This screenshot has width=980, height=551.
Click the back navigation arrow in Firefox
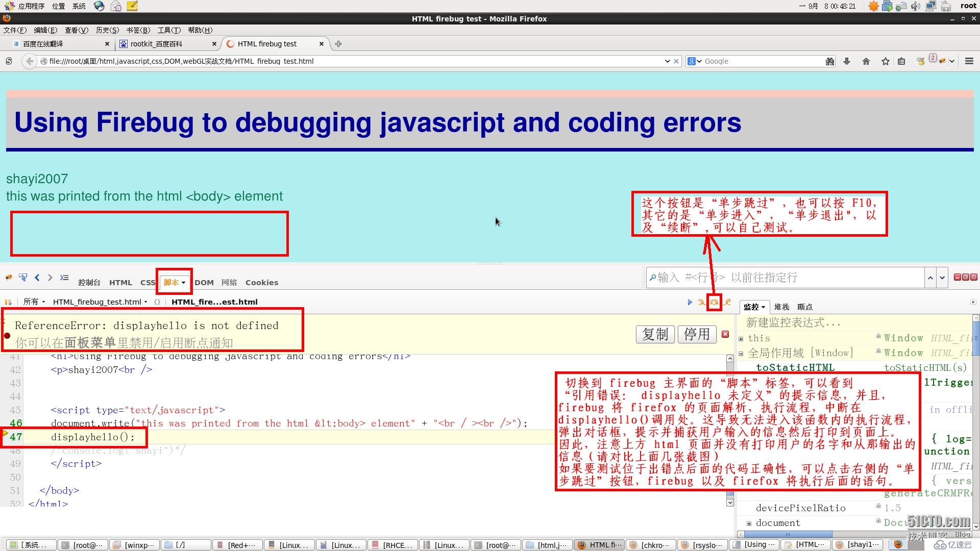[29, 61]
